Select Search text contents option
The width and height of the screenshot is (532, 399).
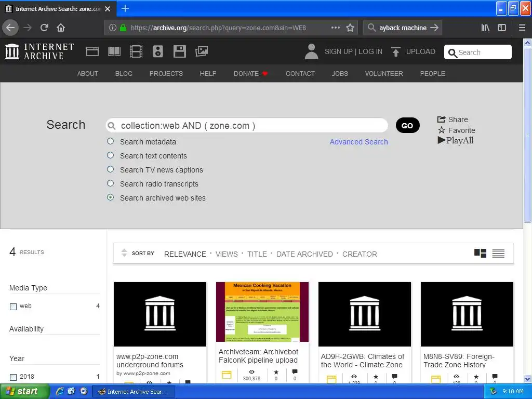[111, 155]
